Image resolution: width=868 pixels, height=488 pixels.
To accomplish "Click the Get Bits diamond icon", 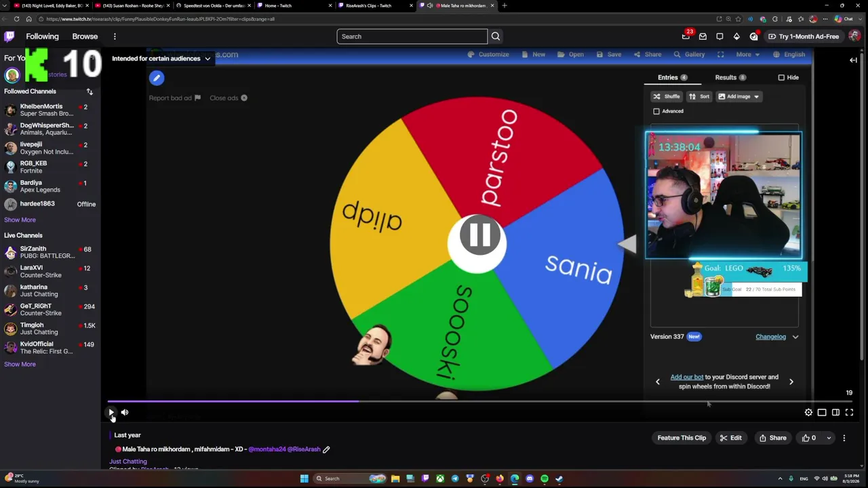I will [x=736, y=37].
